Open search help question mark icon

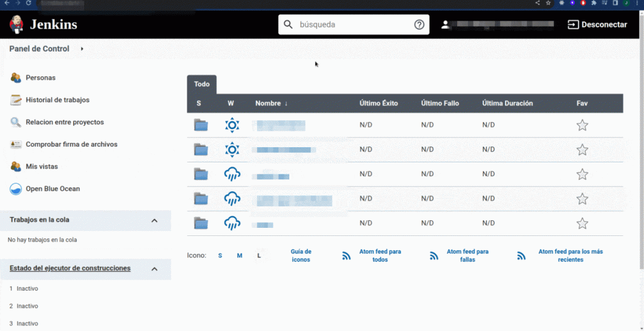click(419, 25)
